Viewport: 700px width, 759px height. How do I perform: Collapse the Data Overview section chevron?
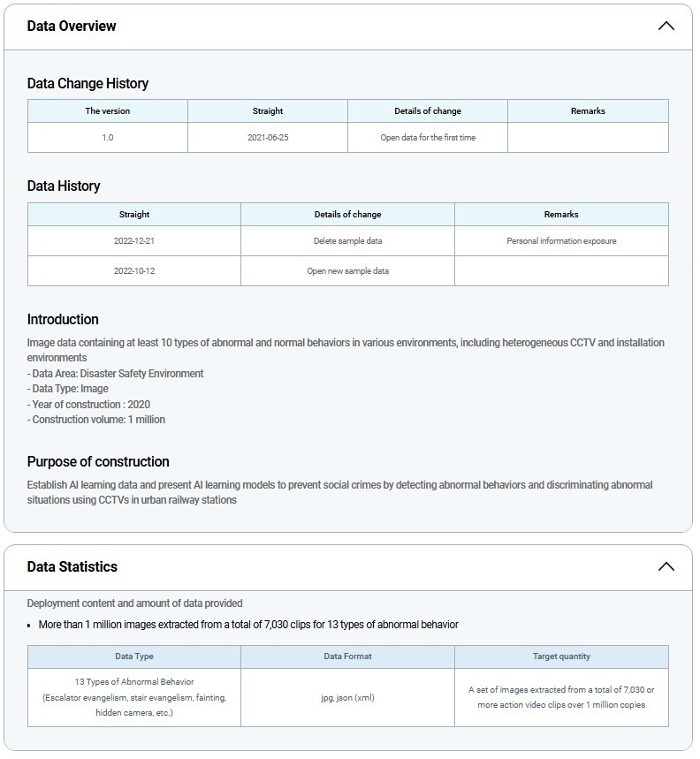click(666, 27)
